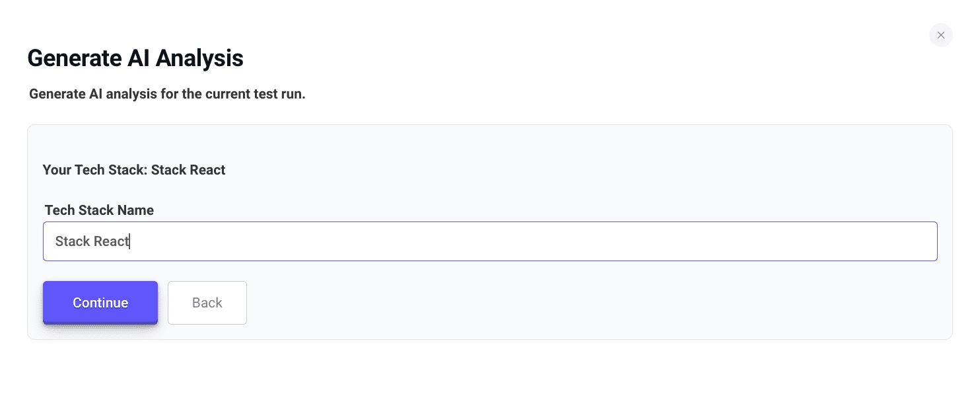Click the subtitle about current test run
Screen dimensions: 980x402
point(167,94)
